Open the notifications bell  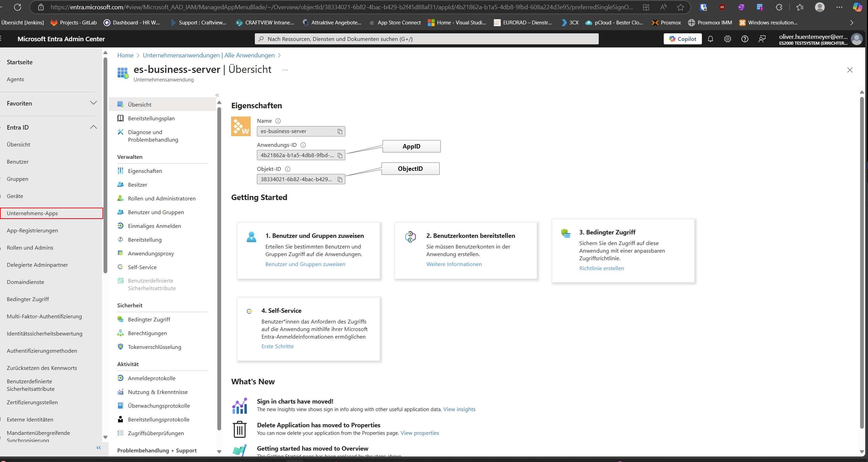coord(710,39)
